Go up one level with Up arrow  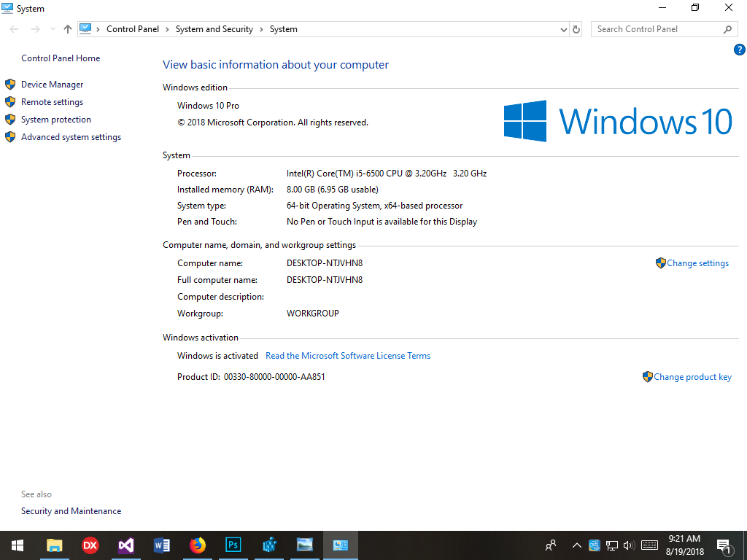point(68,29)
